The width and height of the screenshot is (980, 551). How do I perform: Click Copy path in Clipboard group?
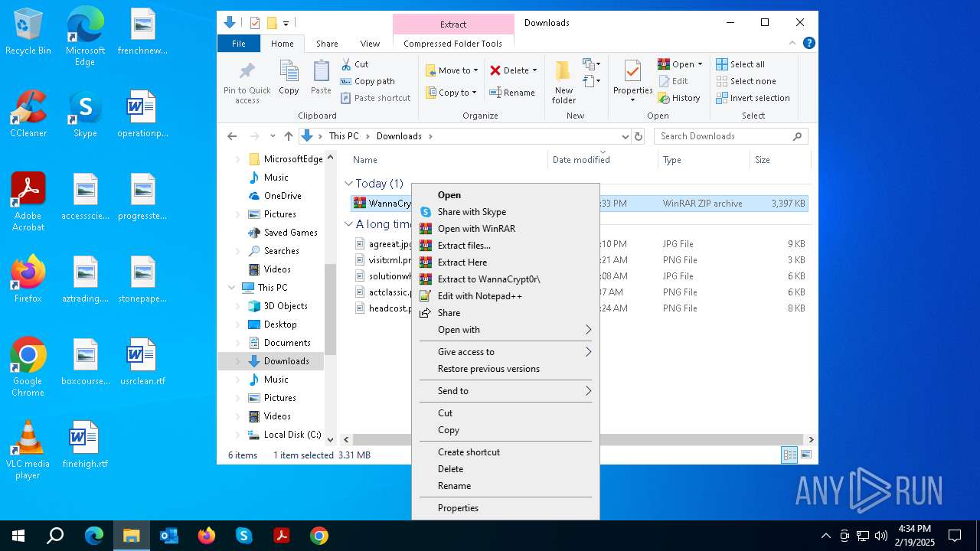pos(367,81)
